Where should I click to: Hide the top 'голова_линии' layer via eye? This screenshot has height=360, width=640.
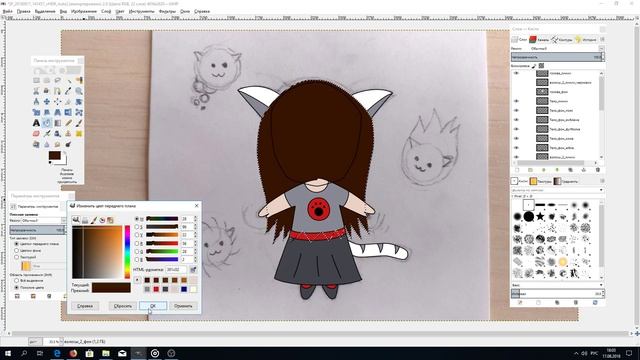click(x=516, y=73)
